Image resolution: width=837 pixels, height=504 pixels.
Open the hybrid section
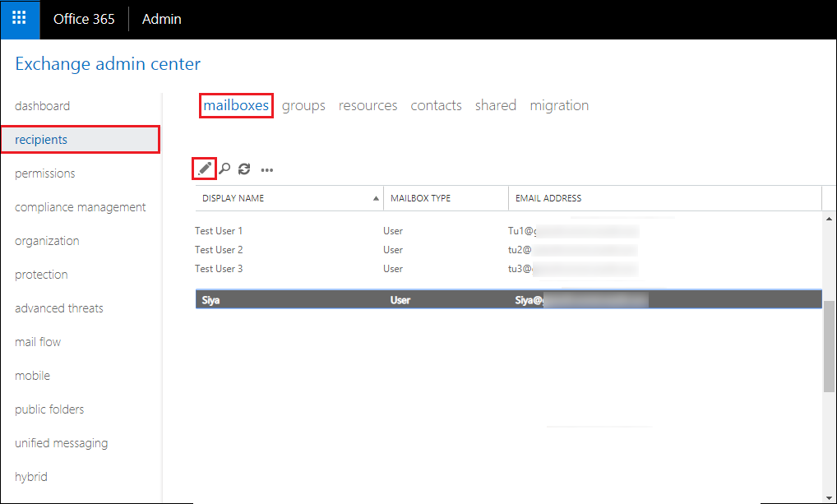31,477
